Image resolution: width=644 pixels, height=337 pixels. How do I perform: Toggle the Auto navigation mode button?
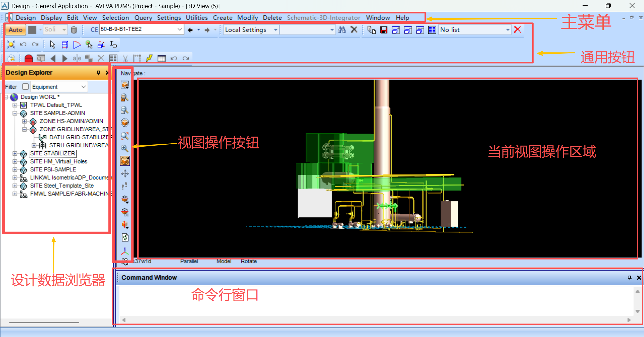point(15,30)
